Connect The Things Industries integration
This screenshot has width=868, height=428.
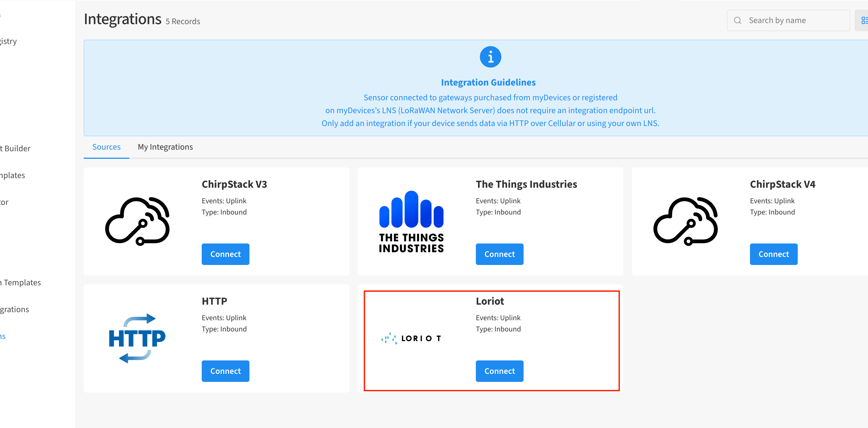pyautogui.click(x=499, y=254)
